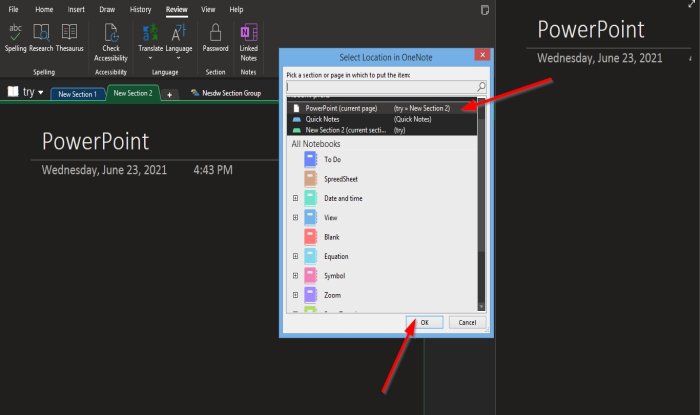Run the Spelling check tool
Viewport: 700px width, 415px height.
point(15,37)
